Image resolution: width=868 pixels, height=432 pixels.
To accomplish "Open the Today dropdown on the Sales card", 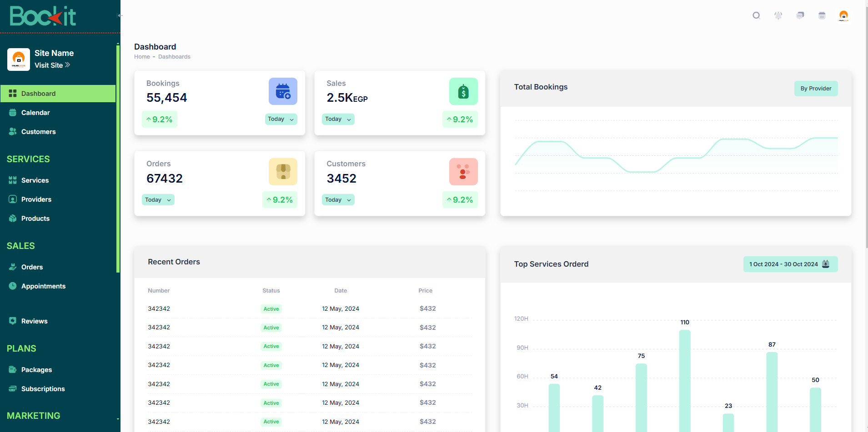I will tap(338, 119).
